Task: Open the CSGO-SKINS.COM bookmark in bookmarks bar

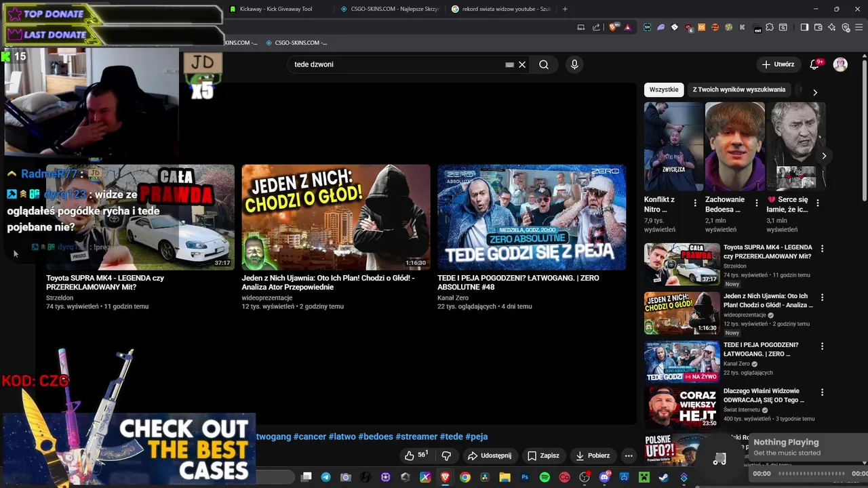Action: (296, 43)
